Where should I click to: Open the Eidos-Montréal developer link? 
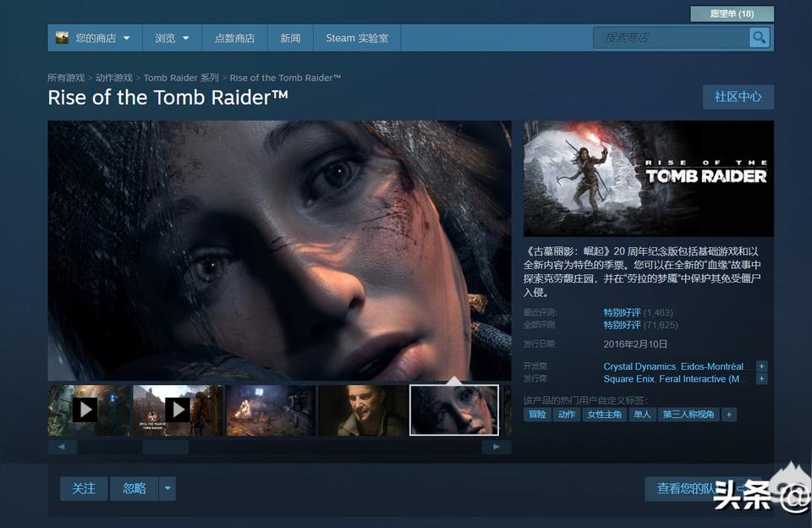[x=712, y=366]
